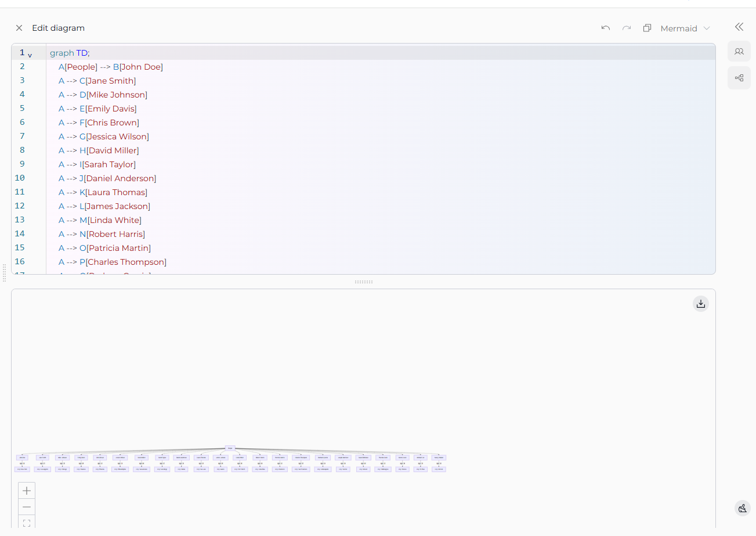Image resolution: width=756 pixels, height=536 pixels.
Task: Click the vertical drag handle at the left edge
Action: (x=5, y=273)
